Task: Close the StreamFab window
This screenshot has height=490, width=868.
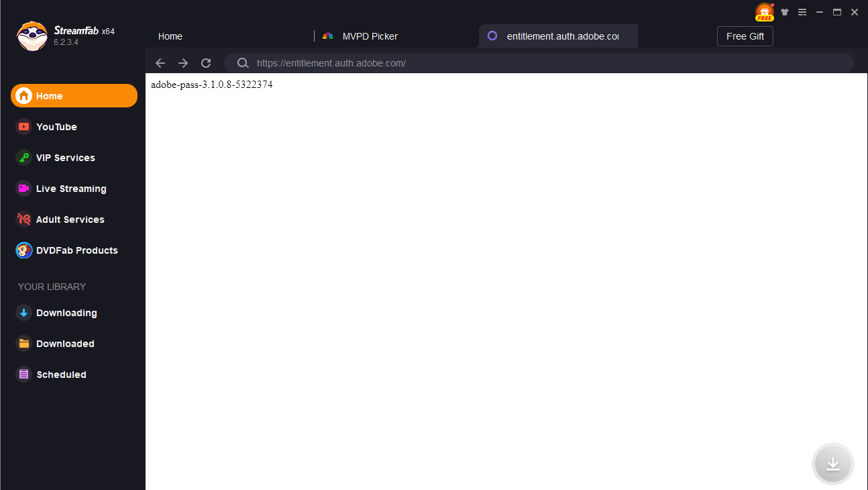Action: click(855, 12)
